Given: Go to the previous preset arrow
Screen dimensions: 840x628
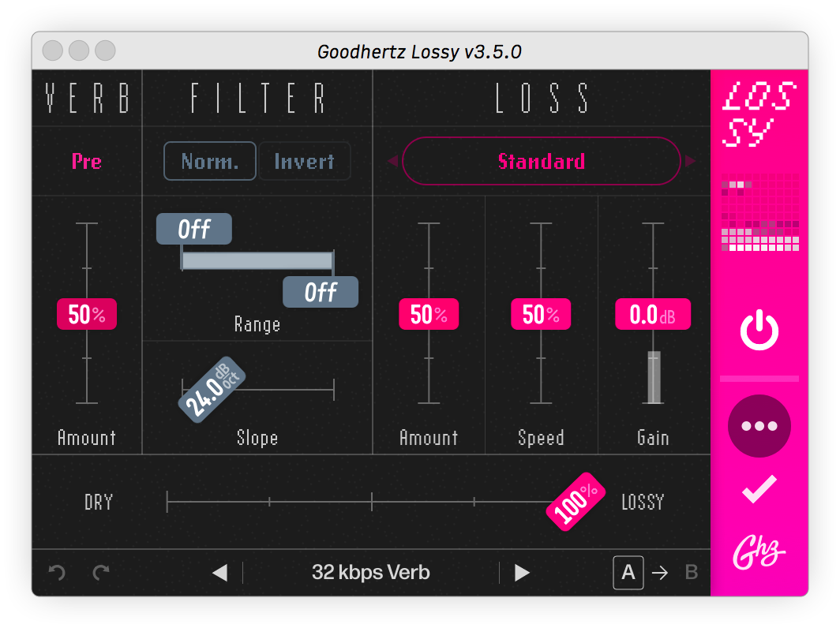Looking at the screenshot, I should 220,573.
